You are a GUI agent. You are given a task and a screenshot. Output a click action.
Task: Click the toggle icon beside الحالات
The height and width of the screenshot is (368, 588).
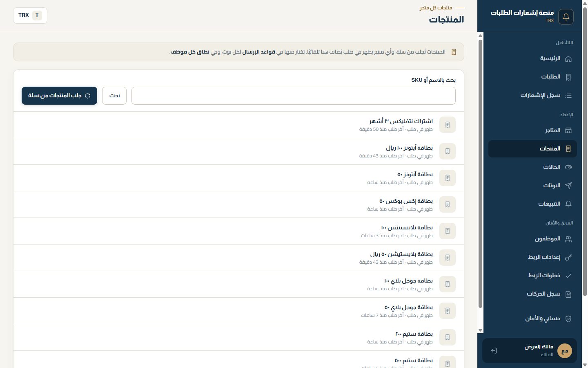(568, 167)
